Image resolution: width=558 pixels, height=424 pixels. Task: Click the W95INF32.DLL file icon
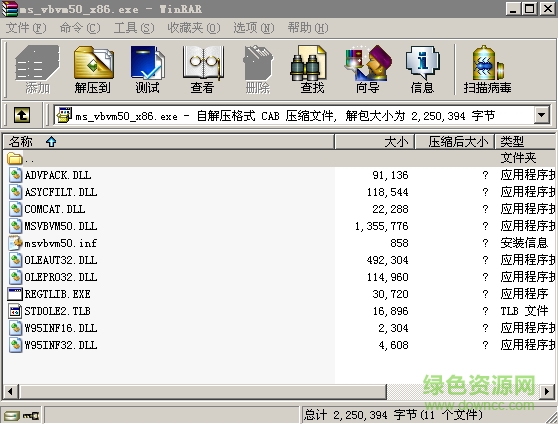point(15,345)
